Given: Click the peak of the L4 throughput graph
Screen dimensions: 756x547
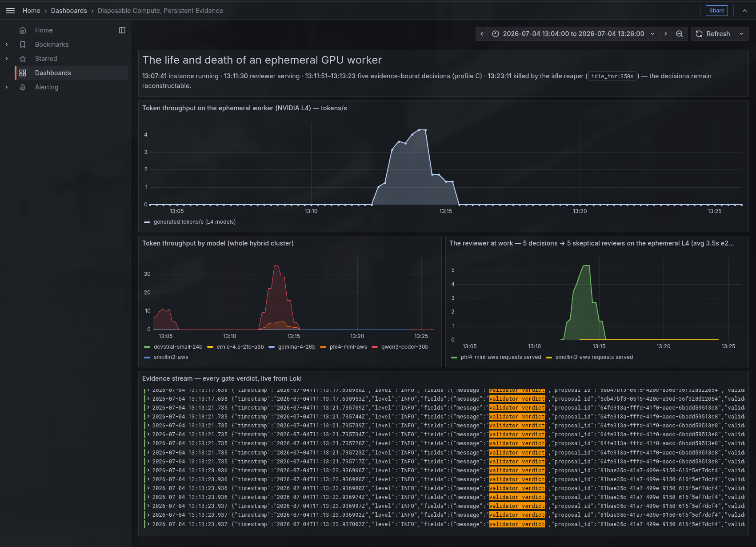Looking at the screenshot, I should [x=422, y=130].
